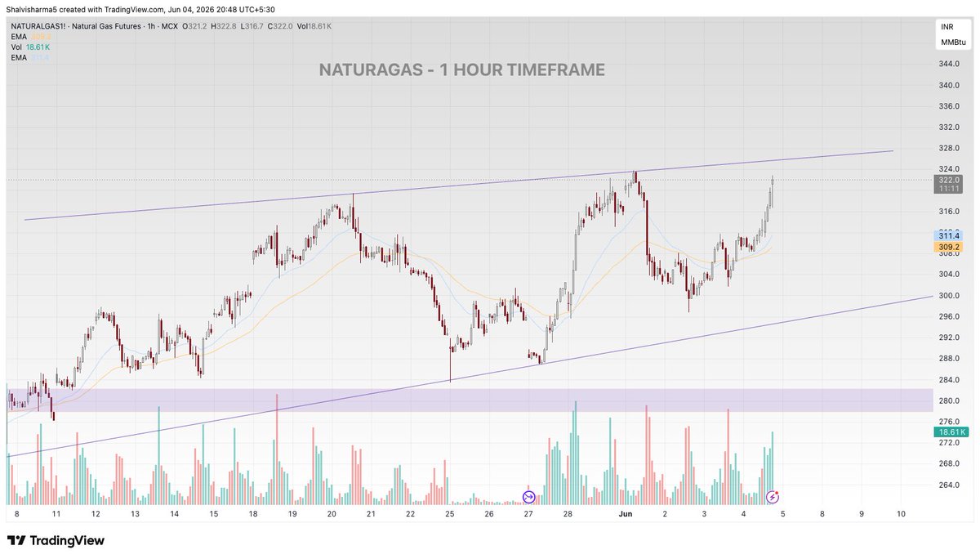Click date 11 on the time axis
The image size is (980, 559).
[x=56, y=514]
